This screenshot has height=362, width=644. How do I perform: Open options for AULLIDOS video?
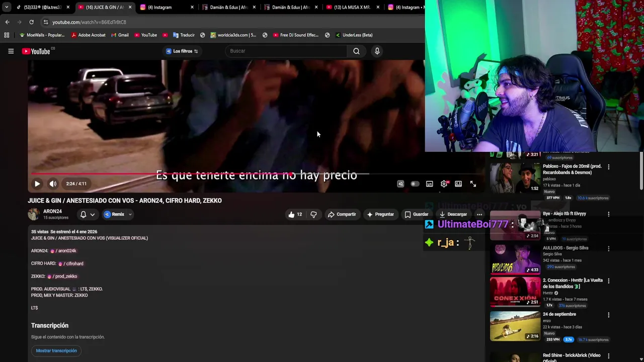coord(608,248)
